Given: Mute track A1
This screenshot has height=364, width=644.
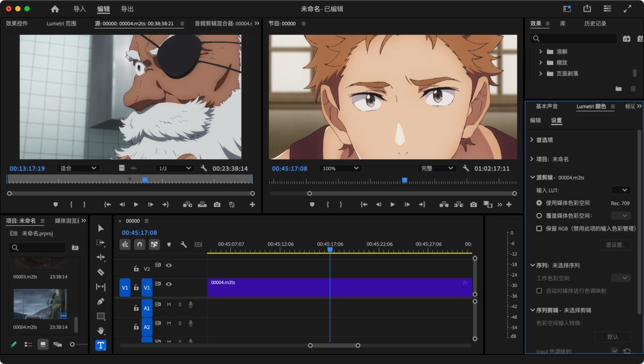Looking at the screenshot, I should 169,305.
